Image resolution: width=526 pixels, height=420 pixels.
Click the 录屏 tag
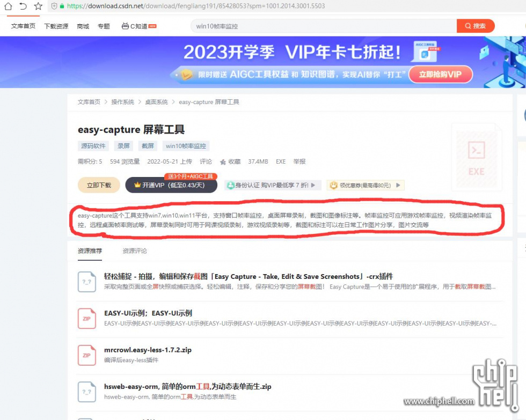(x=123, y=146)
